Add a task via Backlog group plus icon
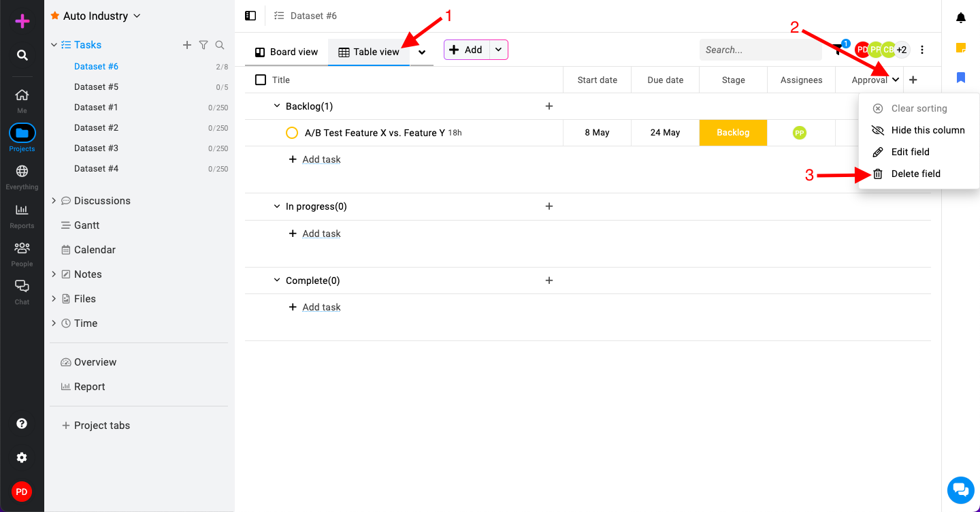This screenshot has width=980, height=512. click(x=549, y=106)
